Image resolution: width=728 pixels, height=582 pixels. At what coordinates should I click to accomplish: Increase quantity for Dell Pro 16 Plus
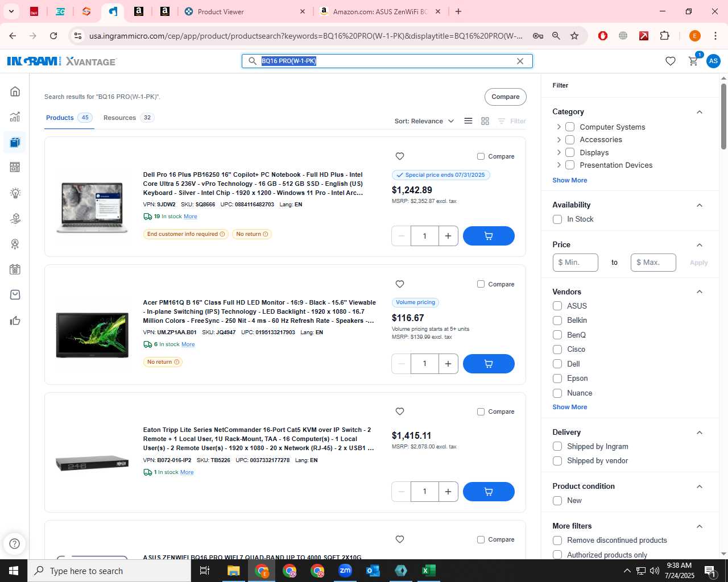(x=448, y=236)
